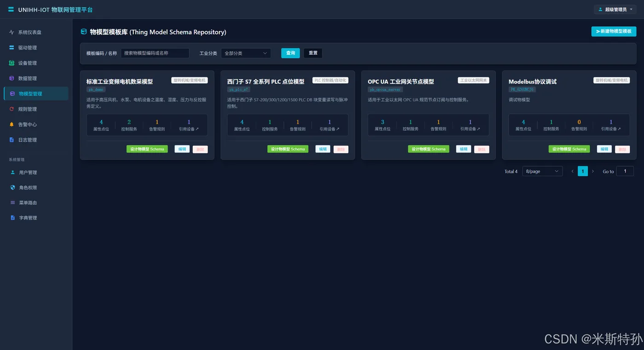Expand the 8/page page-size selector

tap(542, 171)
